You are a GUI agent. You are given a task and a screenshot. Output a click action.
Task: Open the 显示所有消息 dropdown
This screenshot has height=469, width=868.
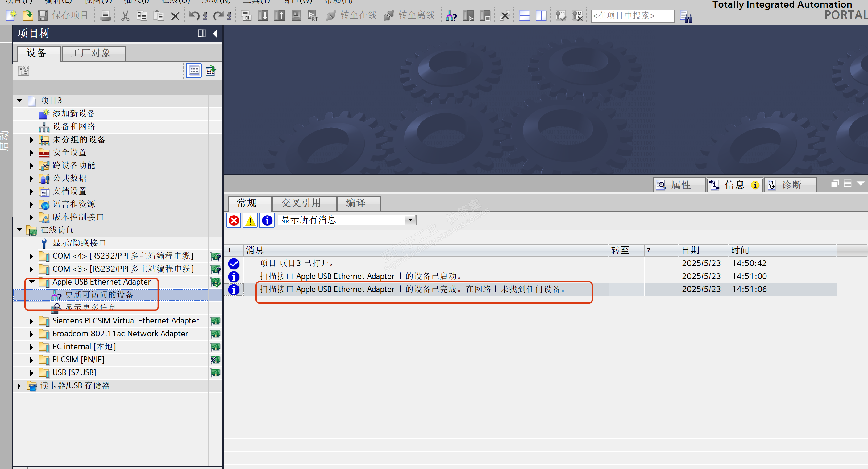pyautogui.click(x=410, y=220)
